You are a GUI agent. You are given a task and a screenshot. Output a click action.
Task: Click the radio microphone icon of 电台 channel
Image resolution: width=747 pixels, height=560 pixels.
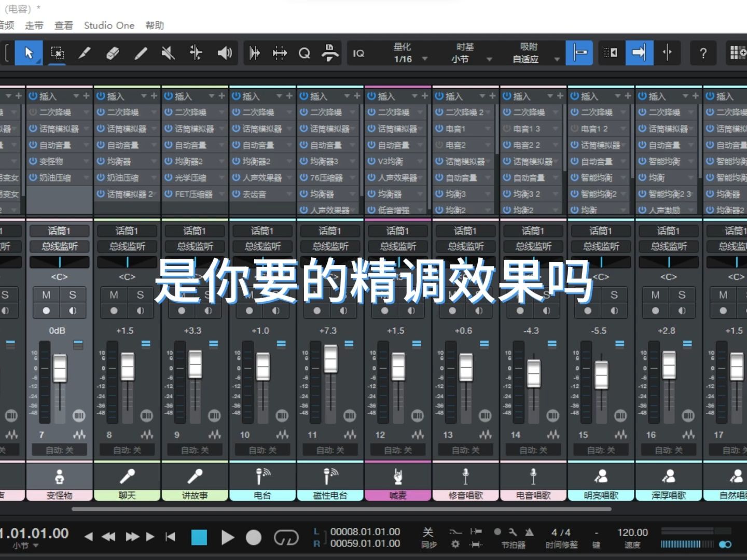pyautogui.click(x=262, y=476)
